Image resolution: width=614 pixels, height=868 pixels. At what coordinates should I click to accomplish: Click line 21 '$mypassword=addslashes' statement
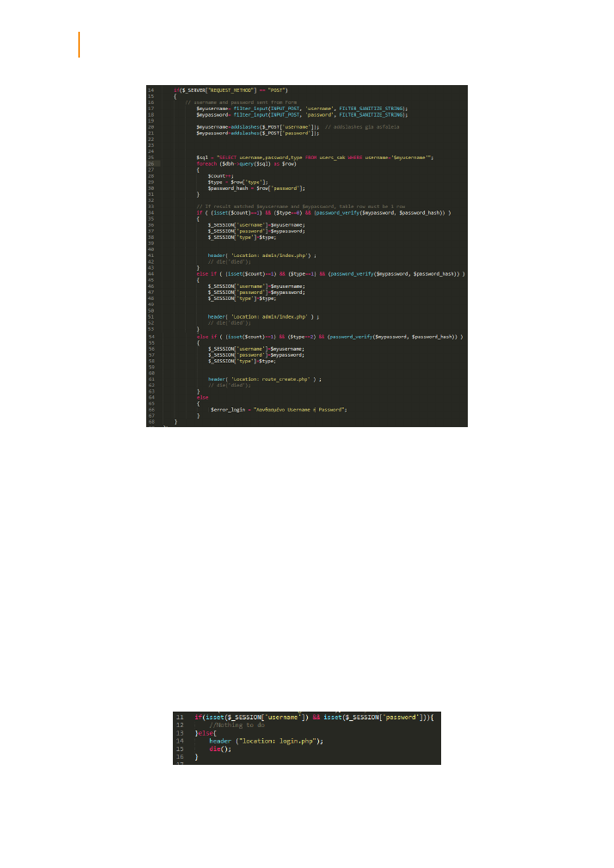[x=258, y=133]
